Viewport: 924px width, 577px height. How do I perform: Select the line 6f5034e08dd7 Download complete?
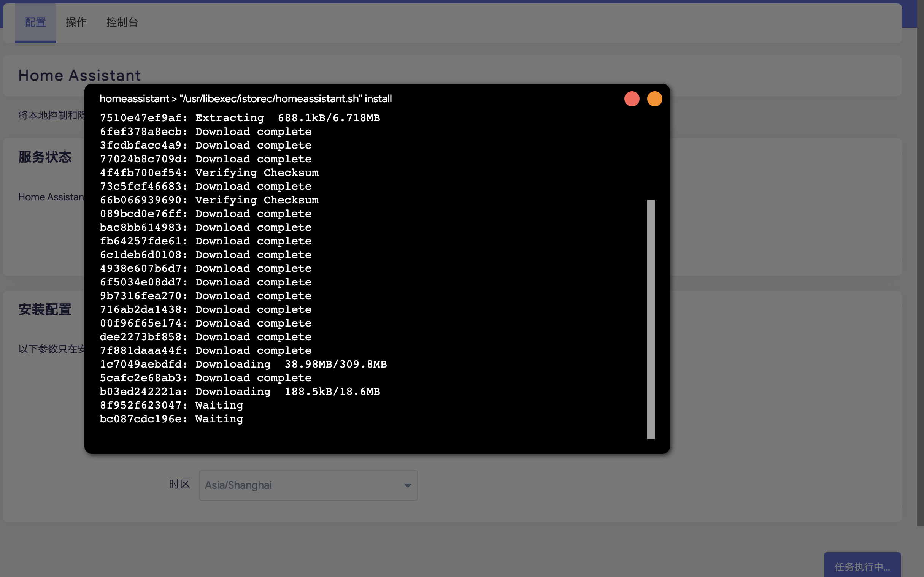coord(205,282)
